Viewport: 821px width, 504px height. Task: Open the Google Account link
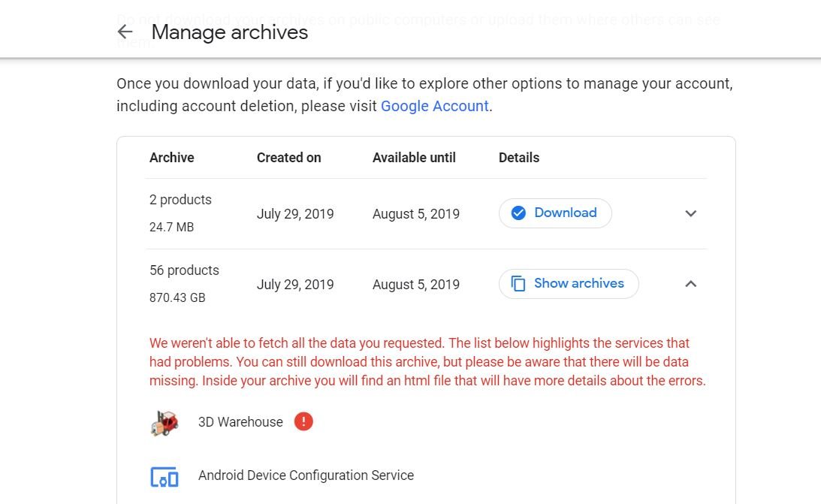434,106
